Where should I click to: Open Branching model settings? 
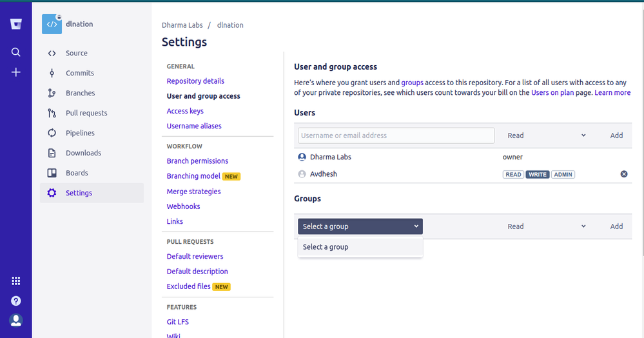pos(193,176)
